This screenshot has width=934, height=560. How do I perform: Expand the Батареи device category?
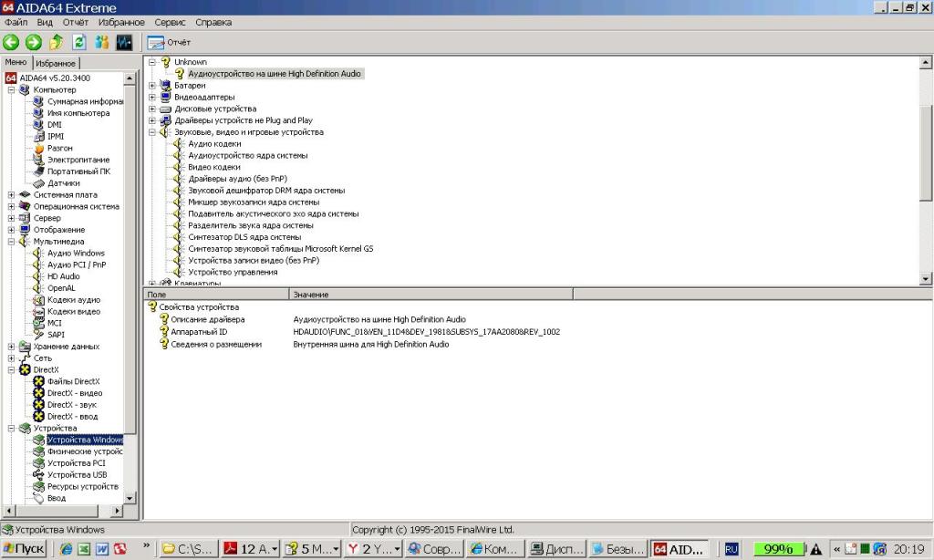[x=152, y=85]
